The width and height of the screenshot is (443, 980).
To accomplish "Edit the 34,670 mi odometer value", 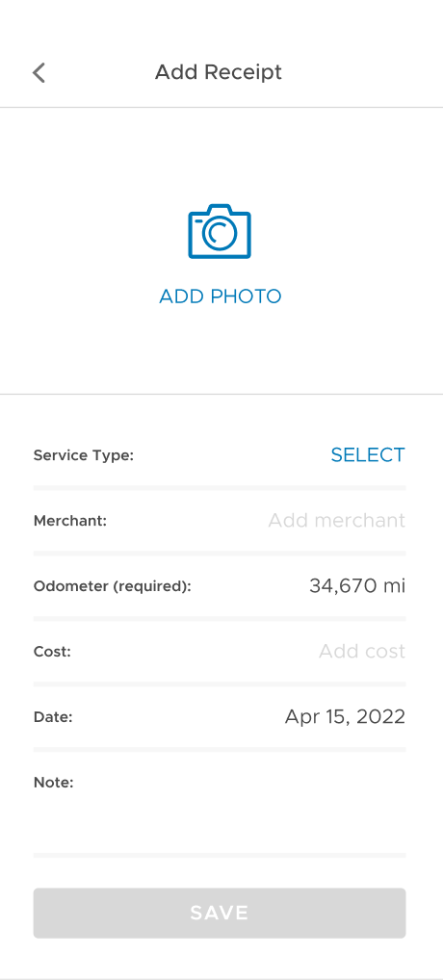I will click(356, 585).
